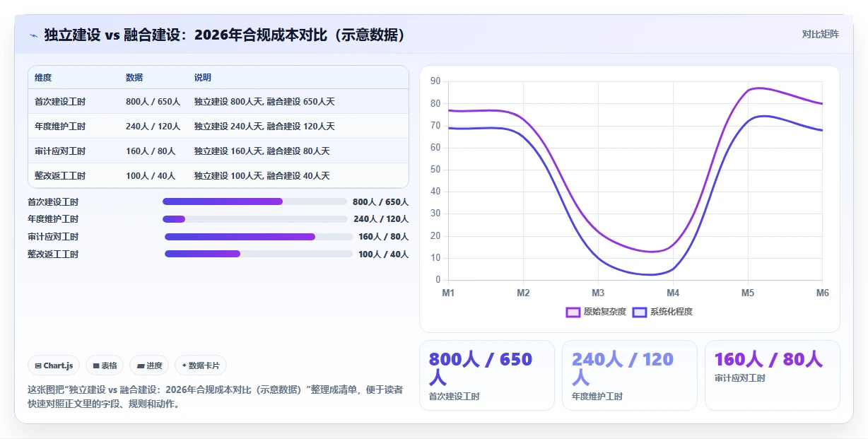Open the 首次建设工时 data card
The image size is (868, 439).
pos(487,375)
